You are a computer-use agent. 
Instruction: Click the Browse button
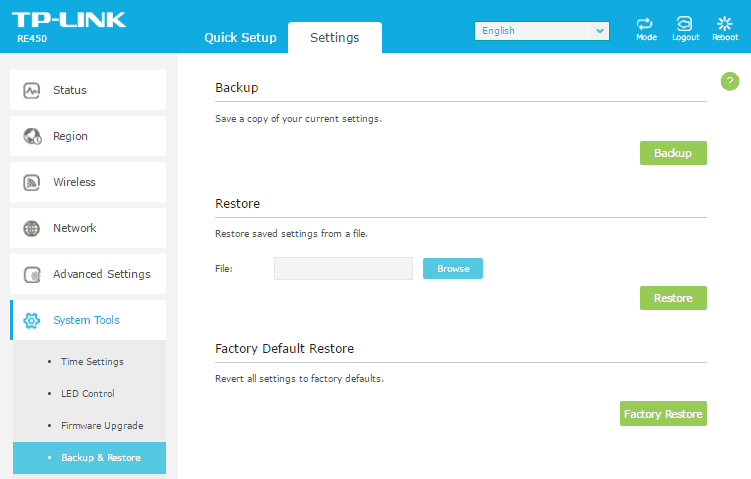click(x=453, y=268)
